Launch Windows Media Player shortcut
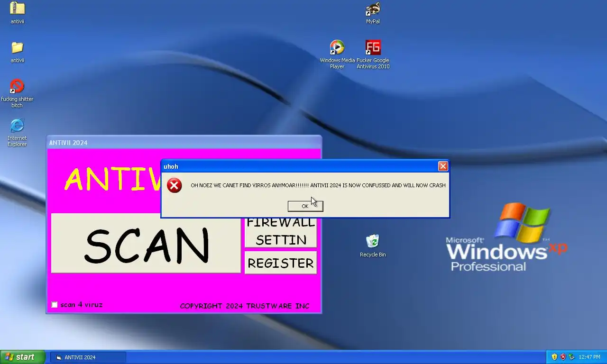Screen dimensions: 607x364 pyautogui.click(x=337, y=47)
